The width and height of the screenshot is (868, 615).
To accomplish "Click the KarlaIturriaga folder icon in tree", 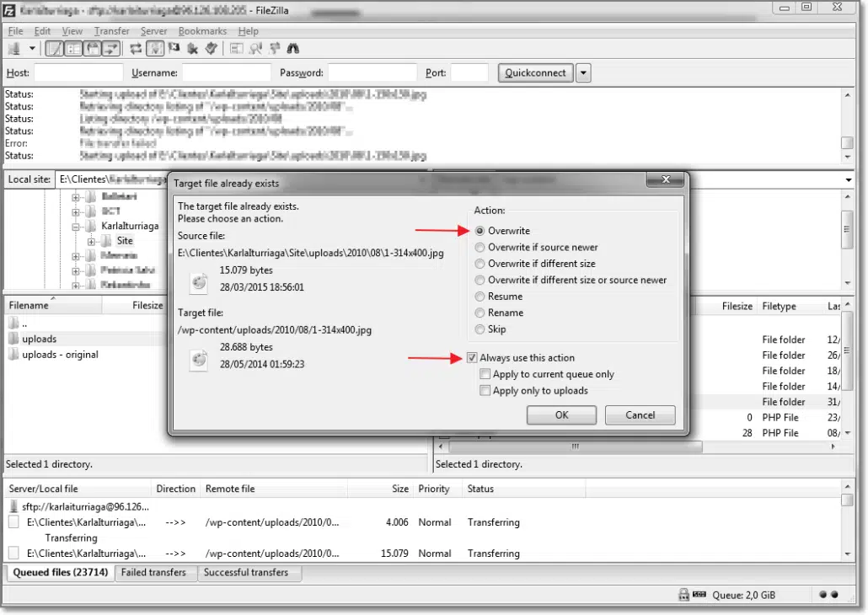I will pos(91,226).
